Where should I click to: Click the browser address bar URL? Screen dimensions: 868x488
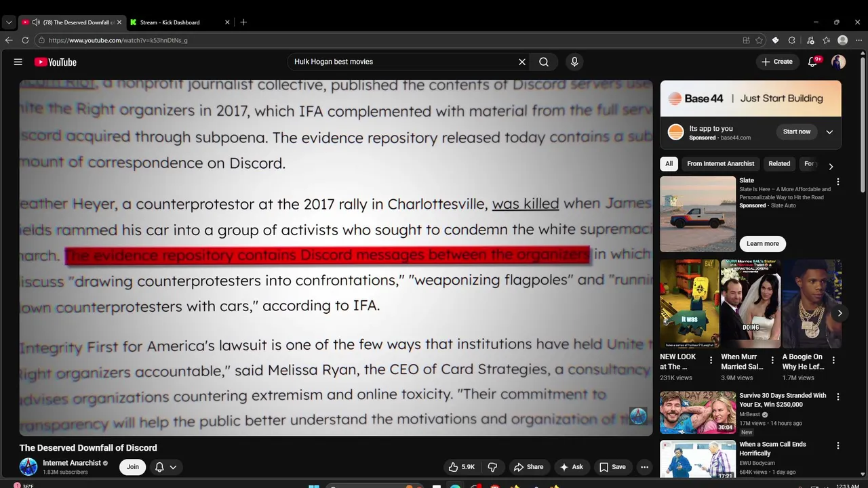click(117, 40)
